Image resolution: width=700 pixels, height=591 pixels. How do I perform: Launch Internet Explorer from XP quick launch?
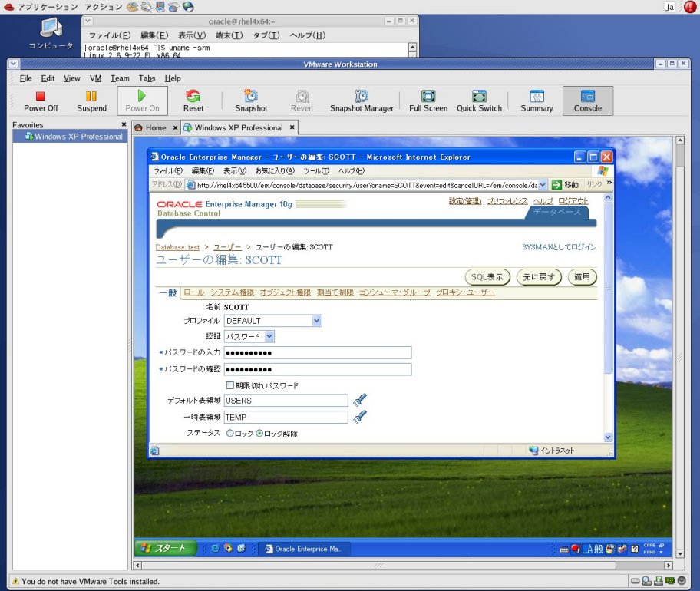pos(215,549)
